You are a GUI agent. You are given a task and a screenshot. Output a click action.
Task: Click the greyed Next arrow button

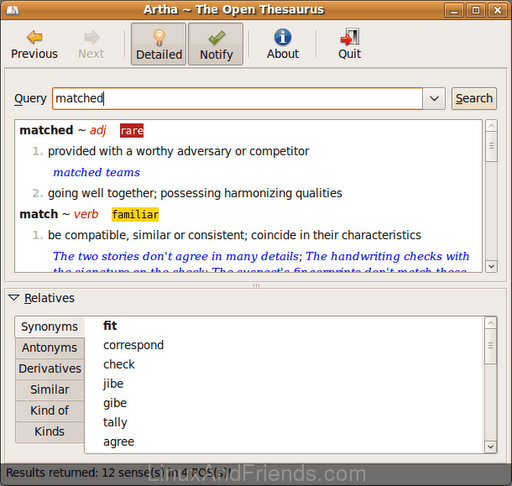pos(91,45)
